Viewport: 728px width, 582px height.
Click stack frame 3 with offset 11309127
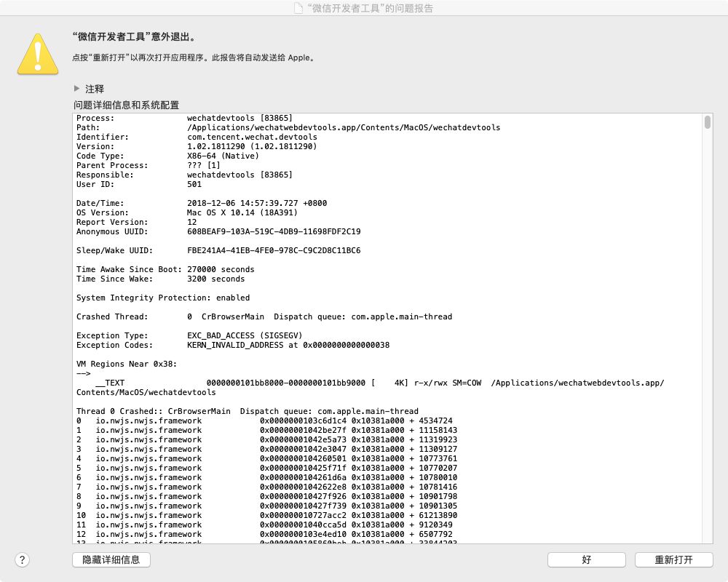point(266,449)
